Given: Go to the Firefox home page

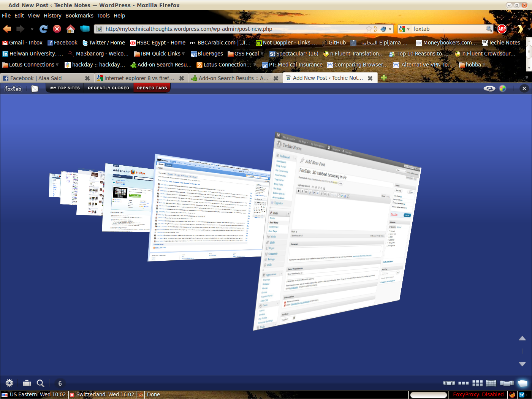Looking at the screenshot, I should pyautogui.click(x=71, y=29).
